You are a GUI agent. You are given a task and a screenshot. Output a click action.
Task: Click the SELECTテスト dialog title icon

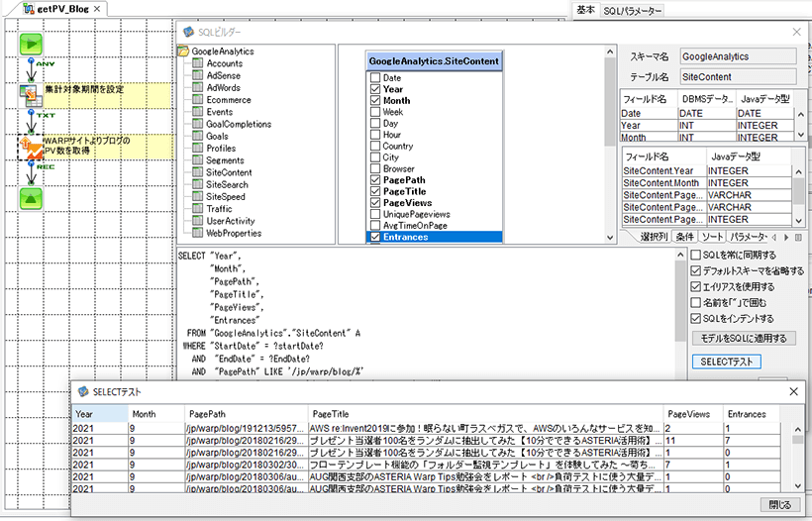point(83,391)
